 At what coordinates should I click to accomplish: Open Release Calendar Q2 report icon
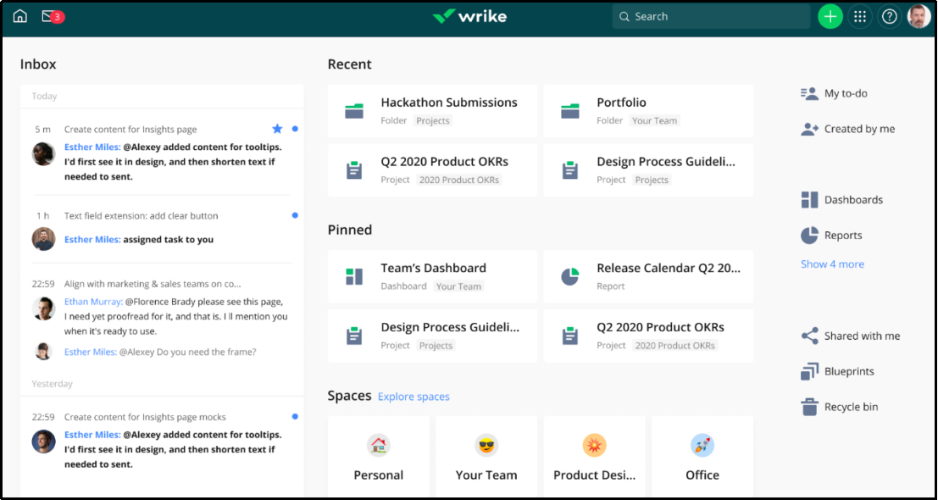click(570, 276)
